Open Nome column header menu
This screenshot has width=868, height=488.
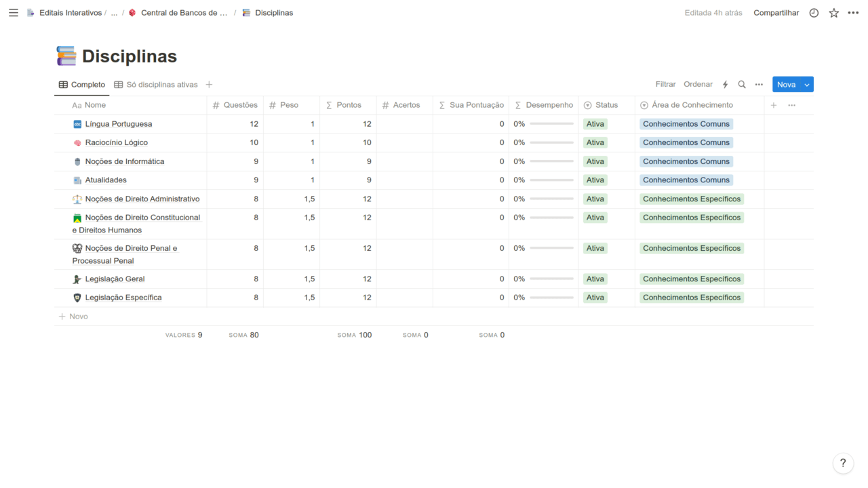coord(130,105)
